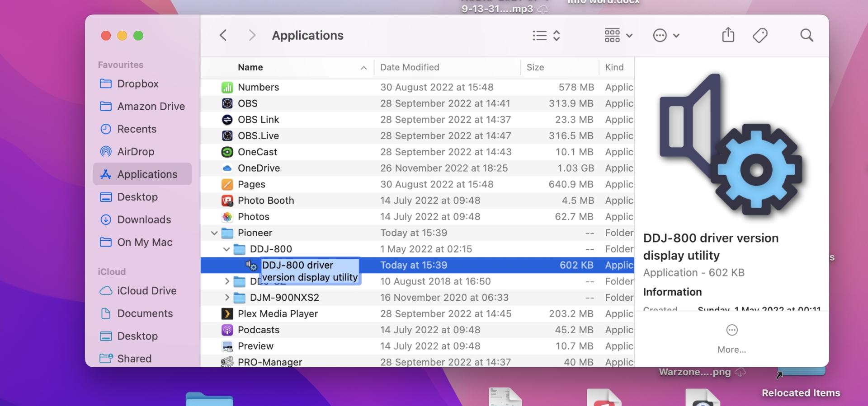Select the Pioneer folder icon
868x406 pixels.
tap(227, 233)
